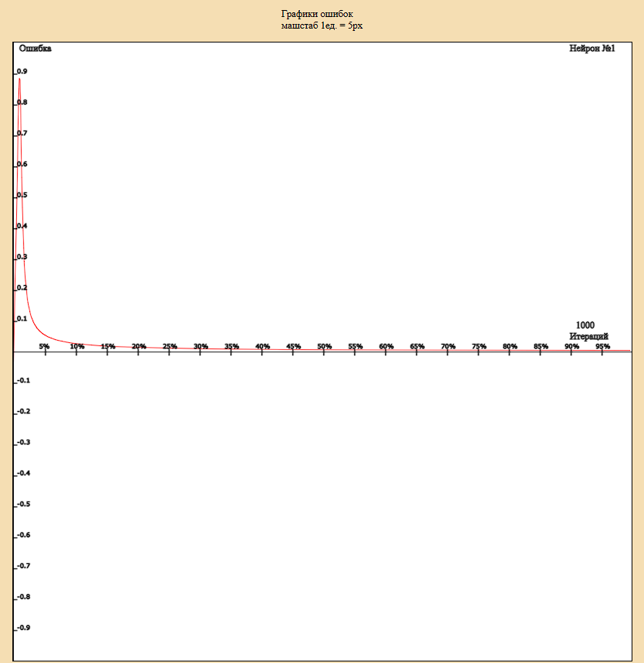The image size is (644, 663).
Task: Click the 50% axis tick label
Action: [325, 345]
